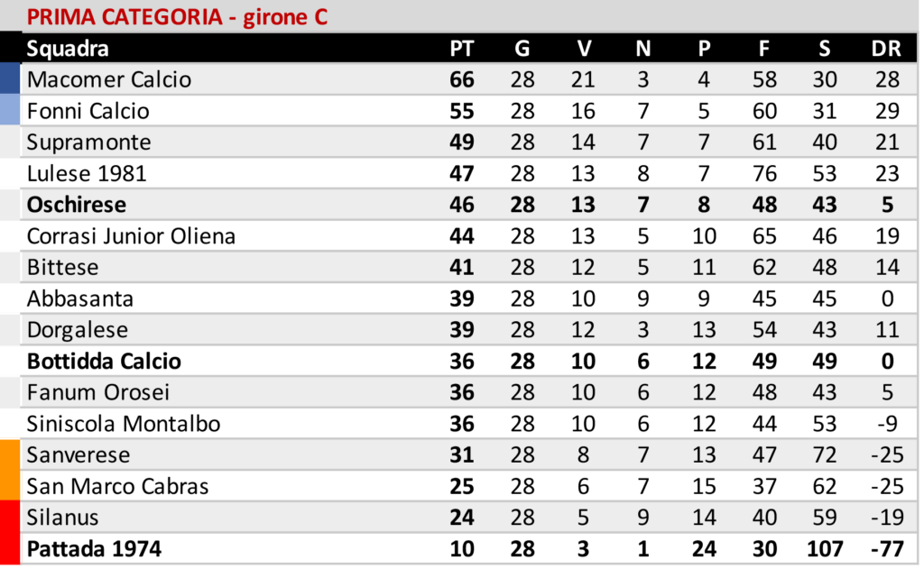Image resolution: width=924 pixels, height=569 pixels.
Task: Select the V column header
Action: 583,49
